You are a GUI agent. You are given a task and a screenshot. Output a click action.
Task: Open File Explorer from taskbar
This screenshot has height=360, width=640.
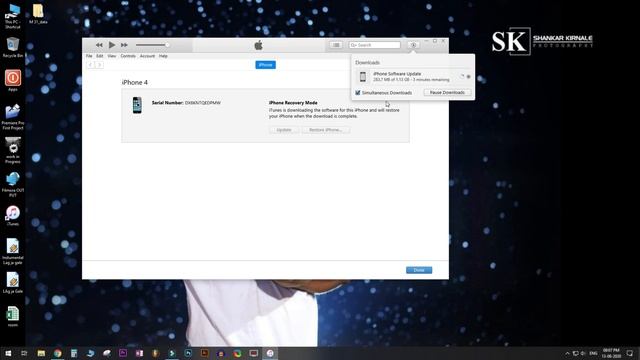41,353
